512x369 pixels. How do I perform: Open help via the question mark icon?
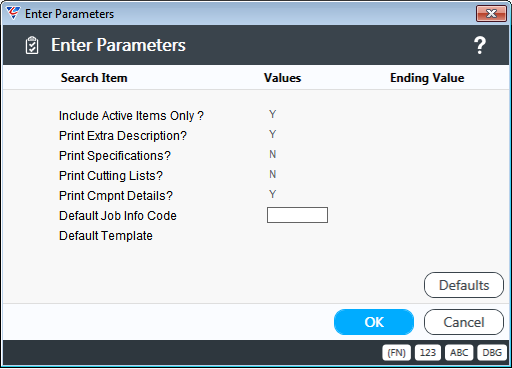tap(480, 45)
